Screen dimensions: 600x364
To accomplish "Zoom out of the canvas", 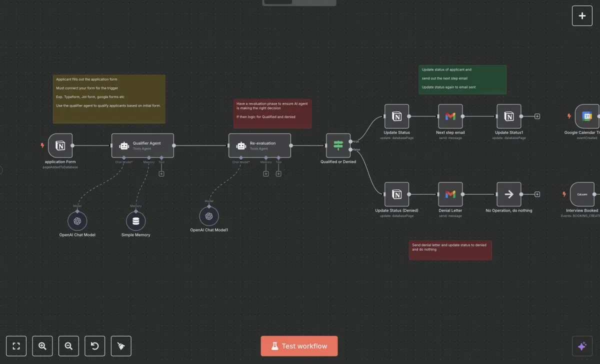I will pos(68,346).
